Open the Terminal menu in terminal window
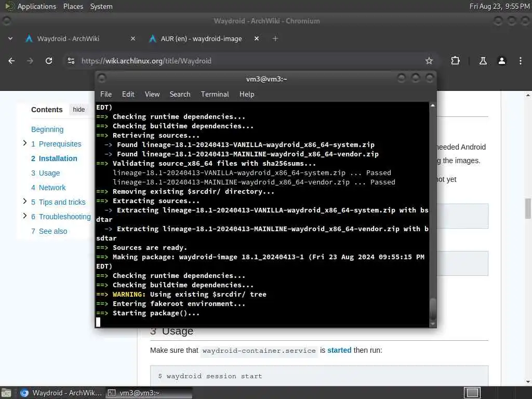This screenshot has width=532, height=399. 215,95
